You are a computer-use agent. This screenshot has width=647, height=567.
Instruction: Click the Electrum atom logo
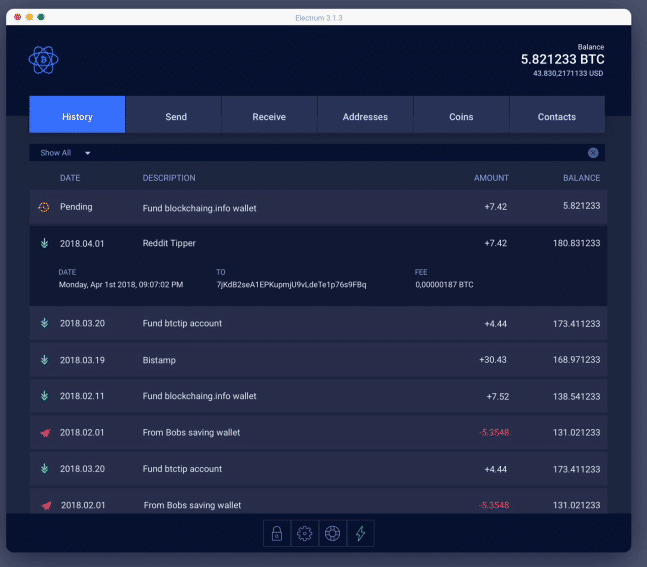point(43,60)
